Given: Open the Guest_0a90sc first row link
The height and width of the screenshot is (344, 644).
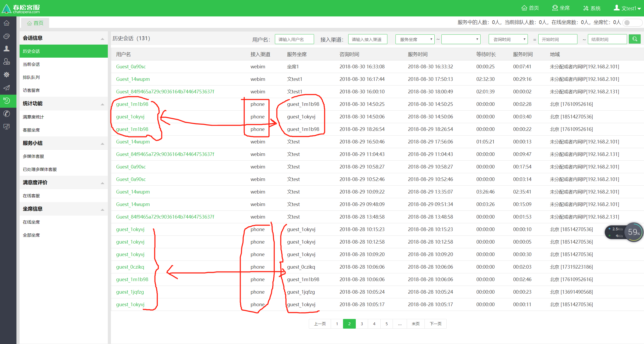Looking at the screenshot, I should click(x=131, y=67).
